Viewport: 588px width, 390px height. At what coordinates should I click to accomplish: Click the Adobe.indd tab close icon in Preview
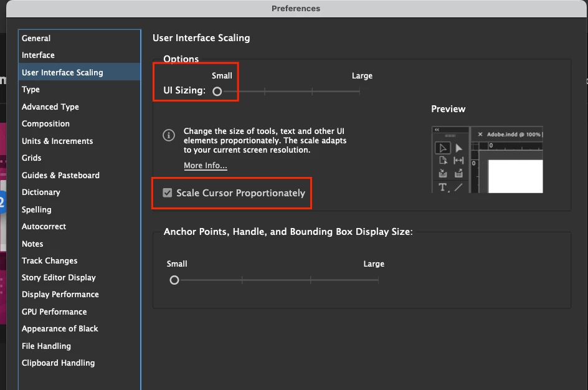click(x=480, y=134)
